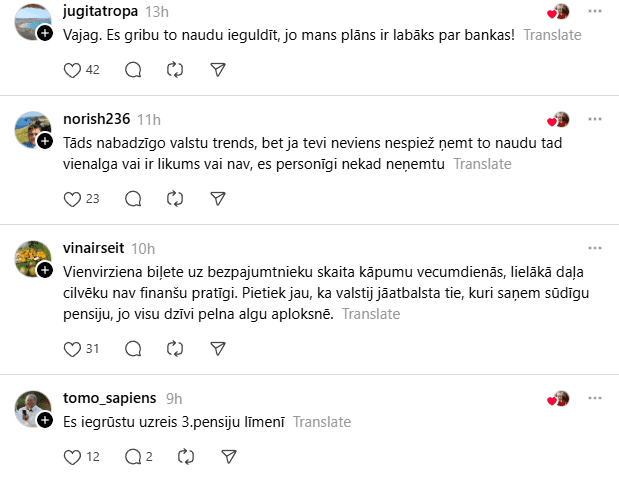The height and width of the screenshot is (477, 619).
Task: Like jugitatropa's comment
Action: tap(72, 70)
